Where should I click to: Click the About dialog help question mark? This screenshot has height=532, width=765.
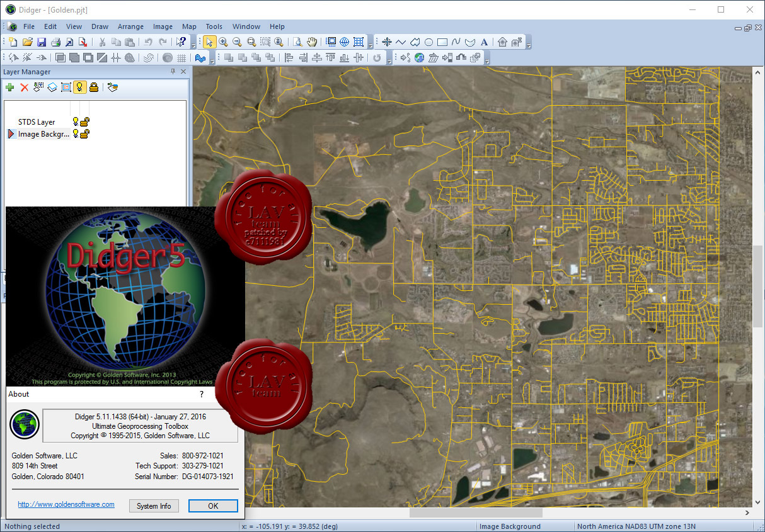pos(202,394)
